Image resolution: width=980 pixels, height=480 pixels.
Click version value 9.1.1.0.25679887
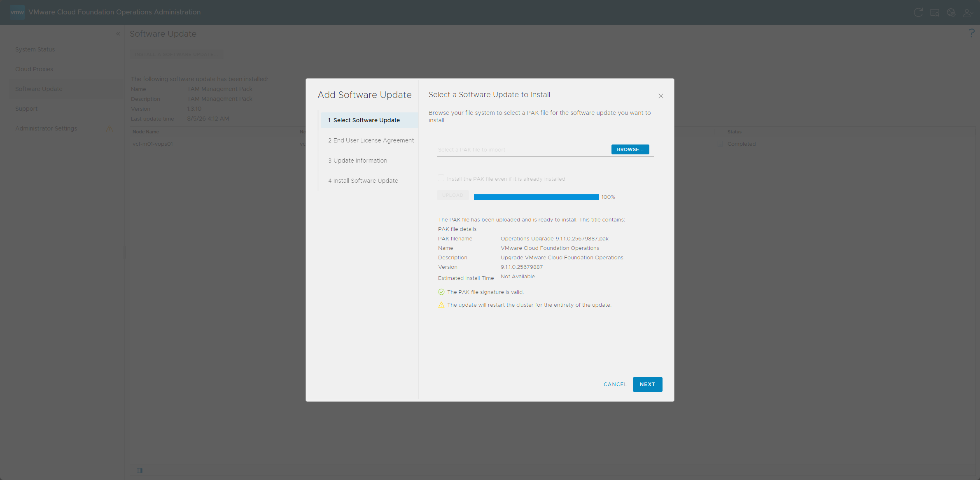[x=522, y=267]
